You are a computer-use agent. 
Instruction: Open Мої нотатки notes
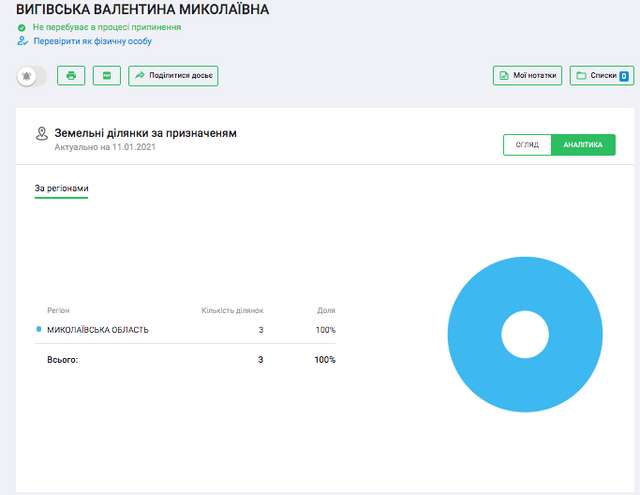pos(527,76)
